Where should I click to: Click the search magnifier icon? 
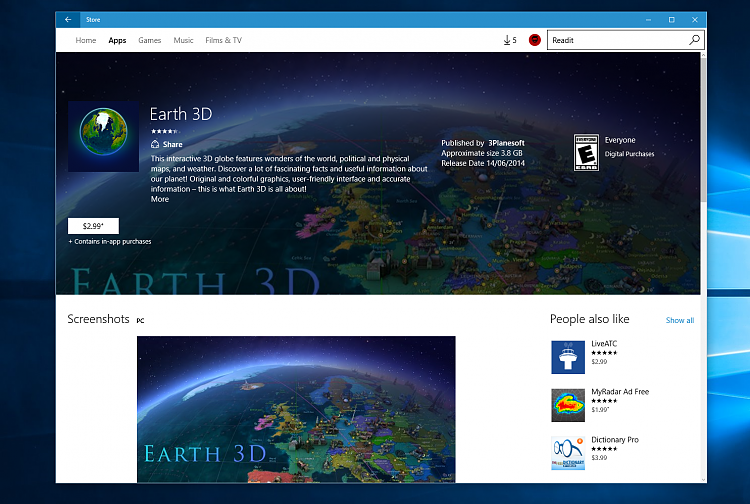[695, 40]
